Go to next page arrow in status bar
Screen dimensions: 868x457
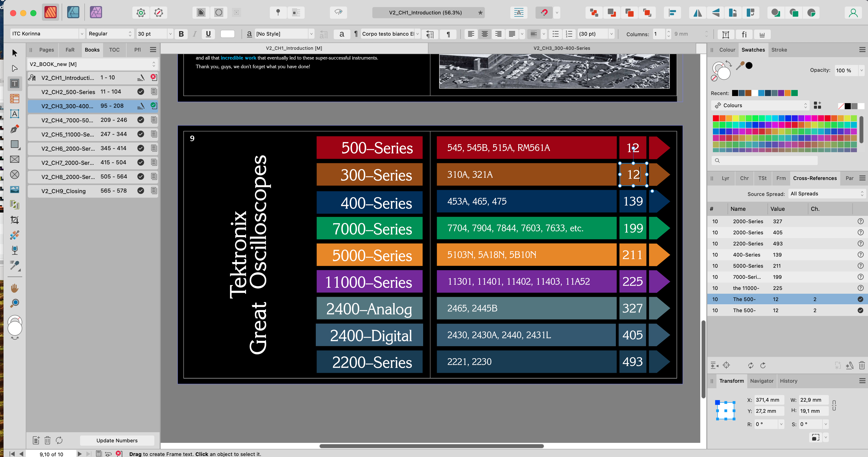click(x=80, y=454)
